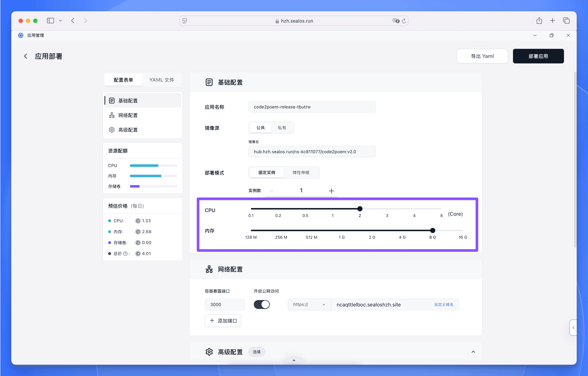Click the coin icon beside 1.33
Image resolution: width=588 pixels, height=376 pixels.
coord(138,221)
